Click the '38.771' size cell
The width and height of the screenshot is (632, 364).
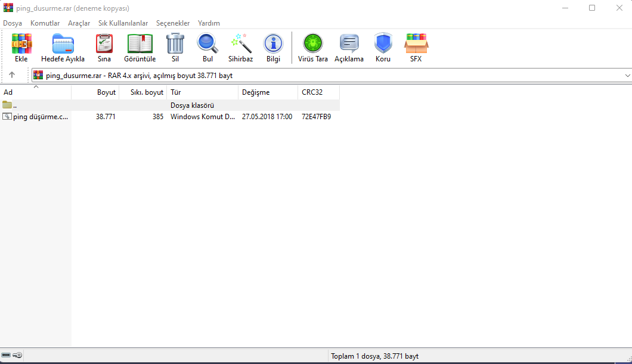point(106,116)
